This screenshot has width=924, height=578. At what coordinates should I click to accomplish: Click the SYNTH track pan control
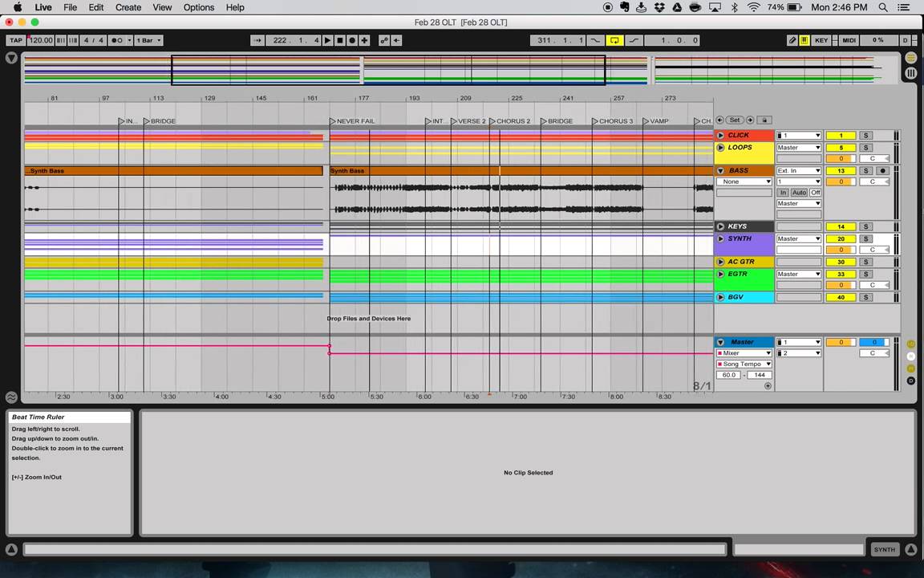pos(874,250)
